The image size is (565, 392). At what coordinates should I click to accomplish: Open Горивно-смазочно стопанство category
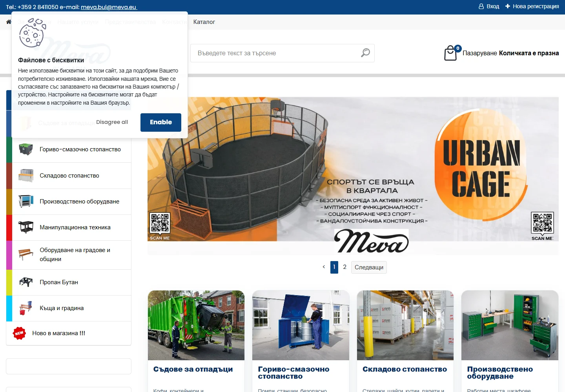(80, 149)
